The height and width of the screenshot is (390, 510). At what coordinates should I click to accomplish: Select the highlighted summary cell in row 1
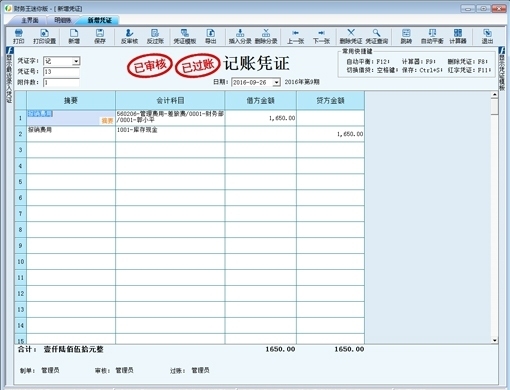coord(71,118)
